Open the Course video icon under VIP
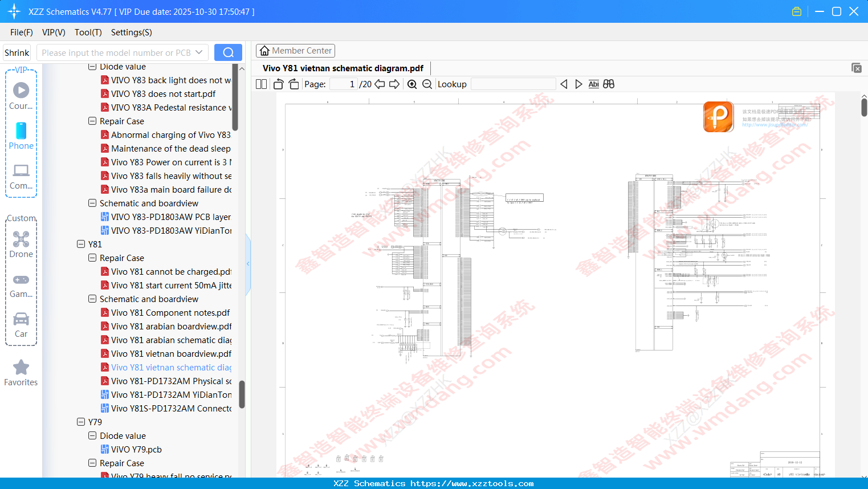This screenshot has width=868, height=489. click(21, 90)
